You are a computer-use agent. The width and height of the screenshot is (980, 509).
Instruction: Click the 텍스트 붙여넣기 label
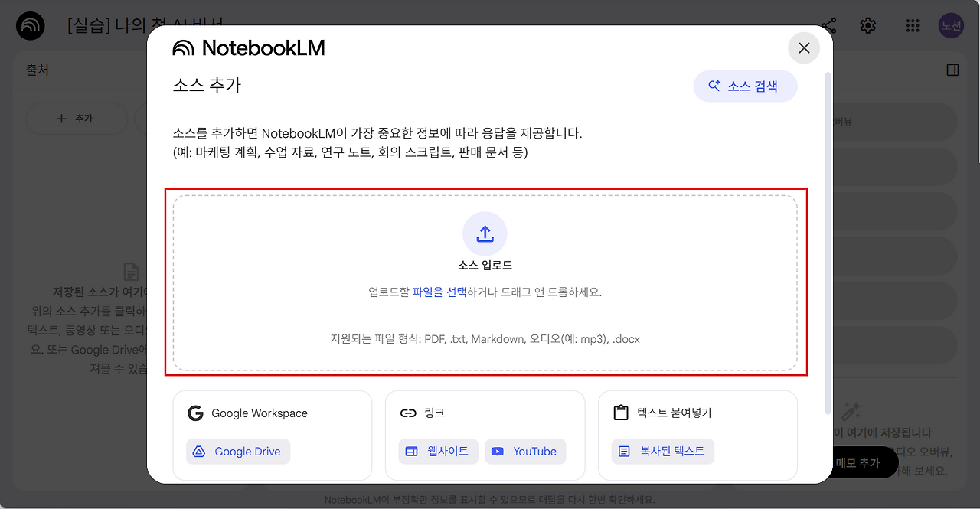pos(674,413)
